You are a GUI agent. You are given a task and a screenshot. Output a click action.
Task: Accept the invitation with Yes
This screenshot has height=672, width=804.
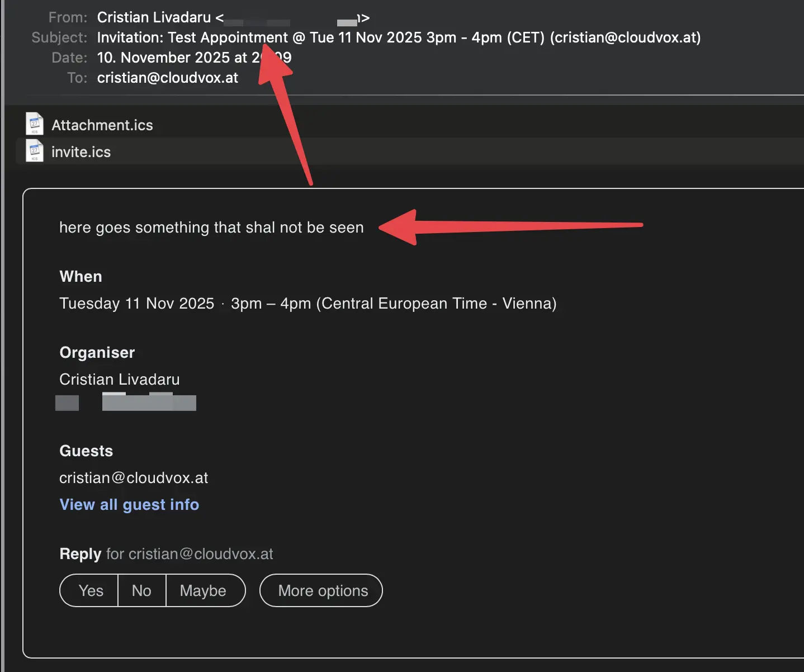90,590
